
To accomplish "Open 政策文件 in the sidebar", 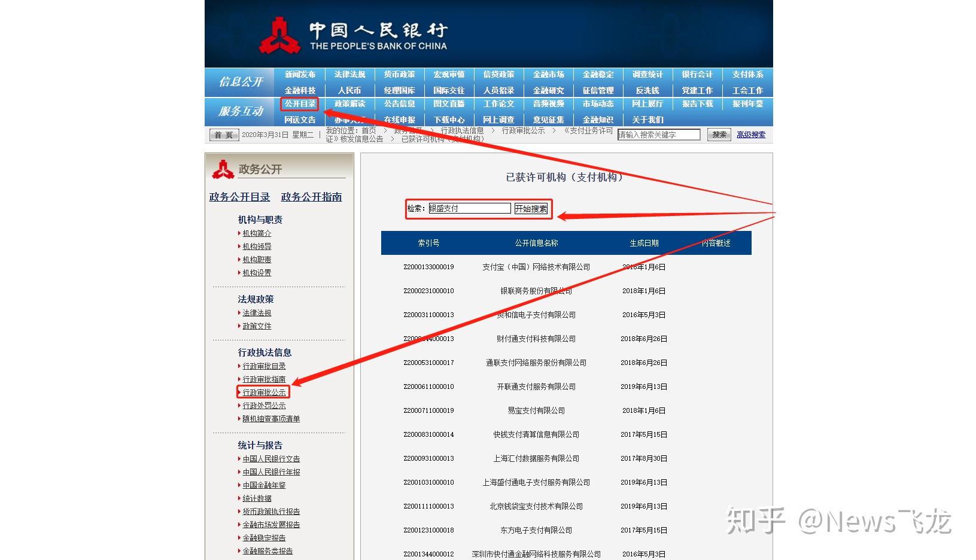I will click(x=257, y=326).
